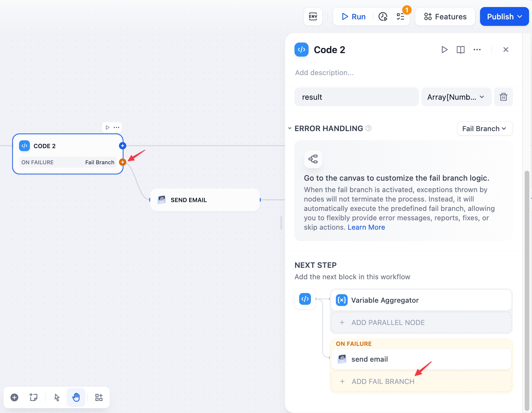Collapse the ERROR HANDLING section

(x=290, y=128)
